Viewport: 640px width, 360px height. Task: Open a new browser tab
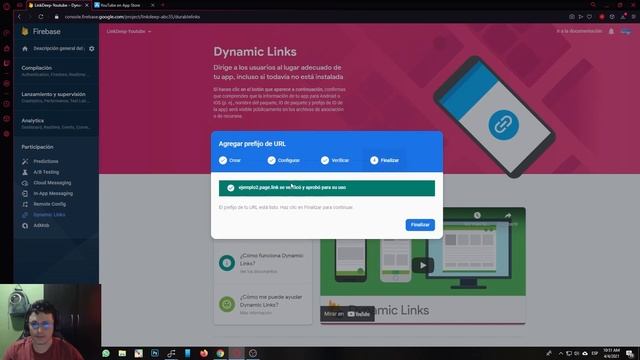pos(162,5)
